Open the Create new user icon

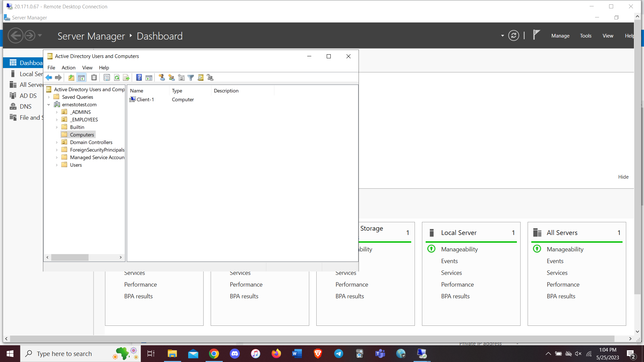point(161,77)
